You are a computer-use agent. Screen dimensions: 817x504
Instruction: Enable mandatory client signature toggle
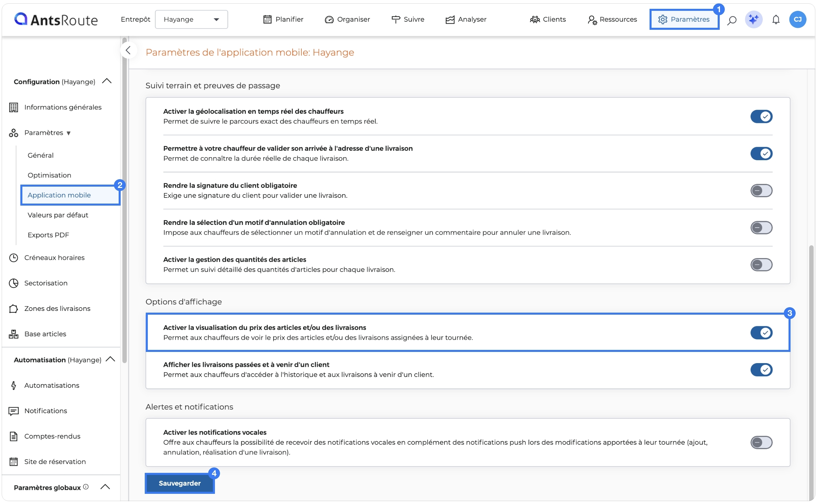(761, 191)
